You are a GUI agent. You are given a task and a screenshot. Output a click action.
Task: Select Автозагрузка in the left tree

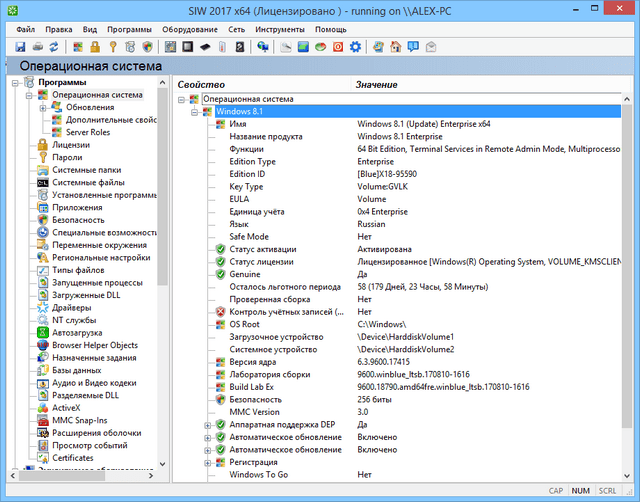78,332
